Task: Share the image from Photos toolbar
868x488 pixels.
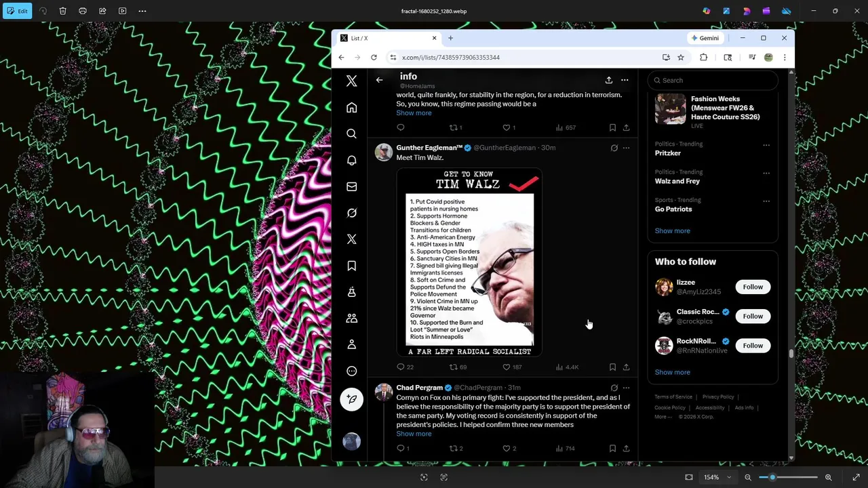Action: click(x=102, y=11)
